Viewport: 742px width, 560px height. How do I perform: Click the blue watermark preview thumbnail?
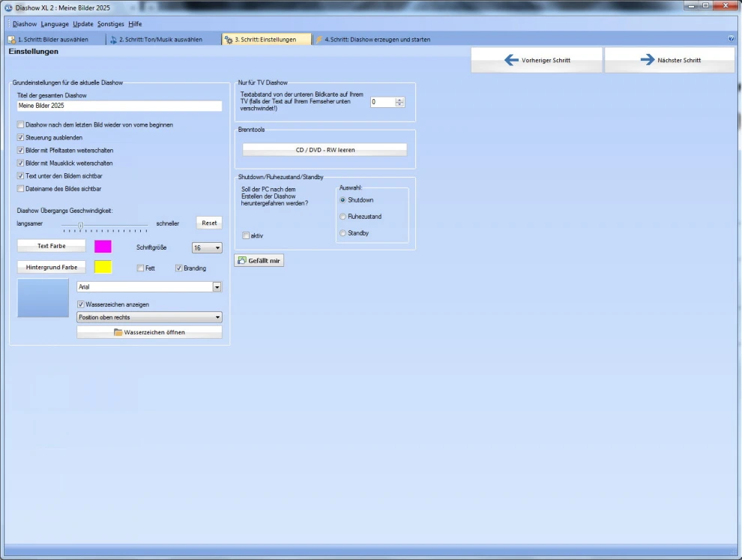[x=43, y=298]
